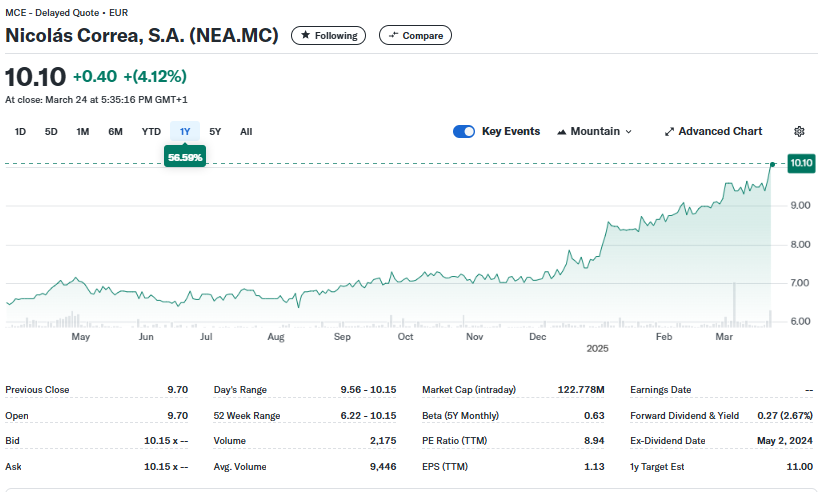This screenshot has width=835, height=492.
Task: Click the Ex-Dividend Date label
Action: click(668, 441)
